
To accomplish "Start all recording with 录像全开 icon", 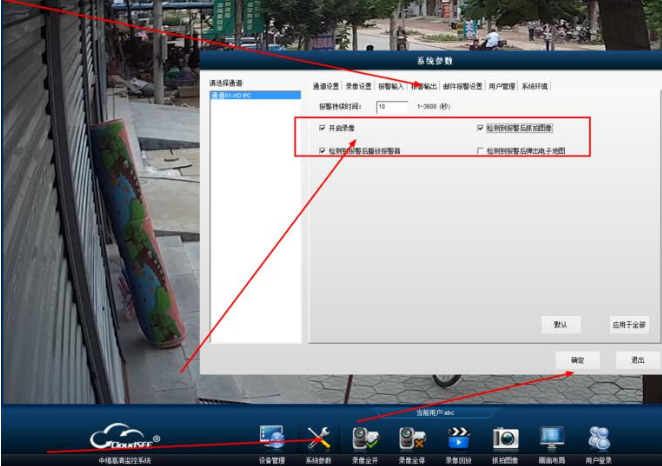I will (365, 437).
